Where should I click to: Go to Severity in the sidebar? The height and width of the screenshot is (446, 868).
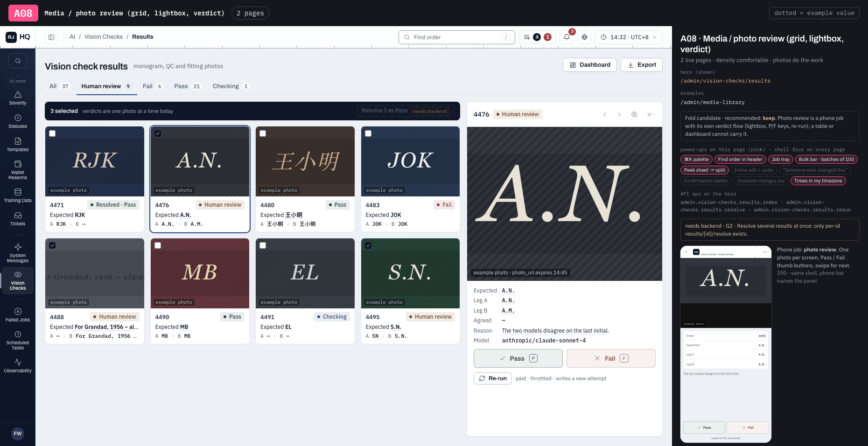click(x=18, y=98)
